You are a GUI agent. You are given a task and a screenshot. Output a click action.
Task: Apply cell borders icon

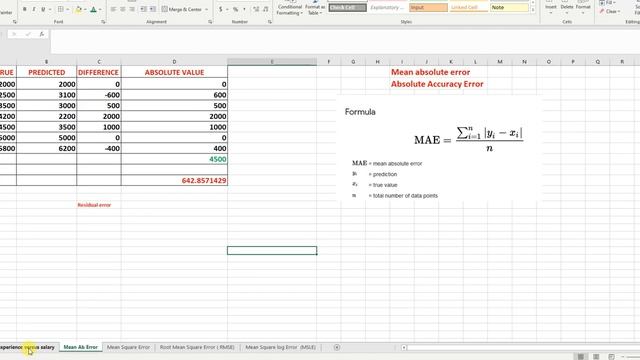coord(60,9)
